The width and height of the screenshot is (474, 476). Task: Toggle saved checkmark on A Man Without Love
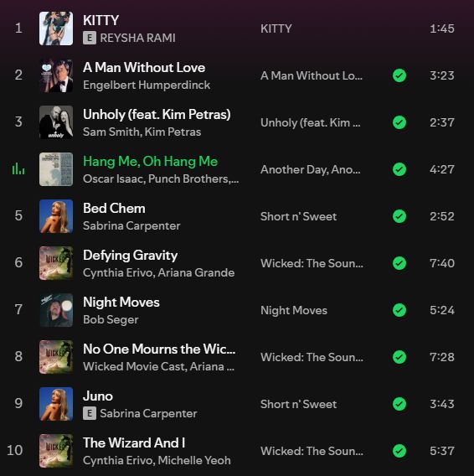point(399,75)
